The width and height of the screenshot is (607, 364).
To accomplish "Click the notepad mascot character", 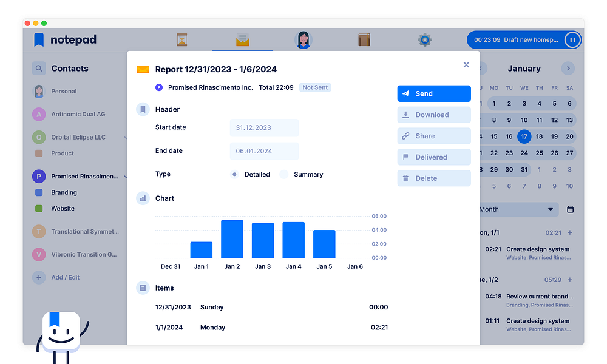I will [x=62, y=337].
